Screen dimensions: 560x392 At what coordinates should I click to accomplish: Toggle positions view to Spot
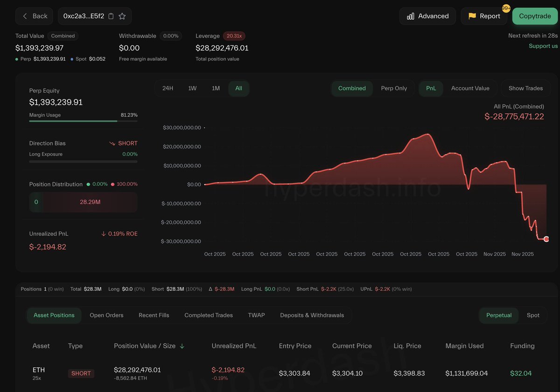tap(533, 316)
